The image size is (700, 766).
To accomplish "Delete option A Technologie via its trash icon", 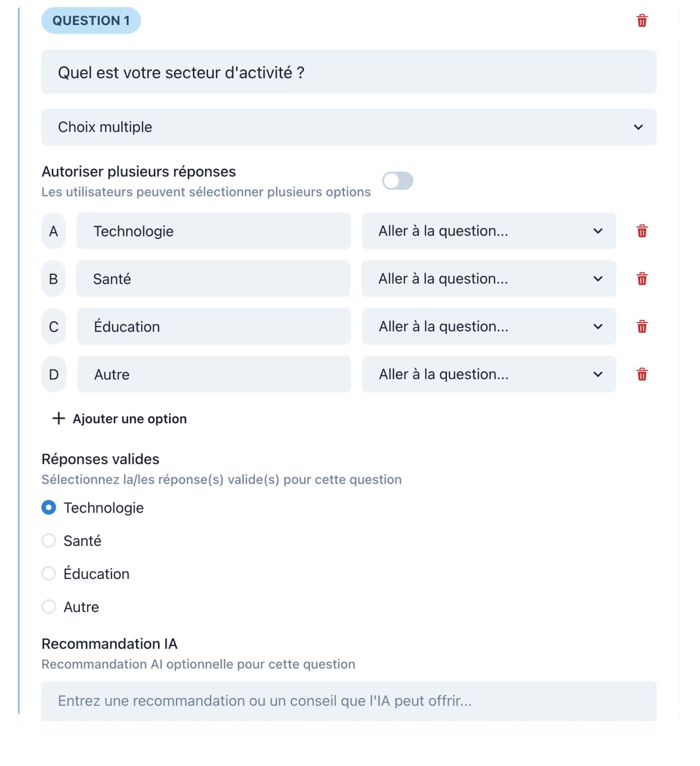I will coord(641,231).
